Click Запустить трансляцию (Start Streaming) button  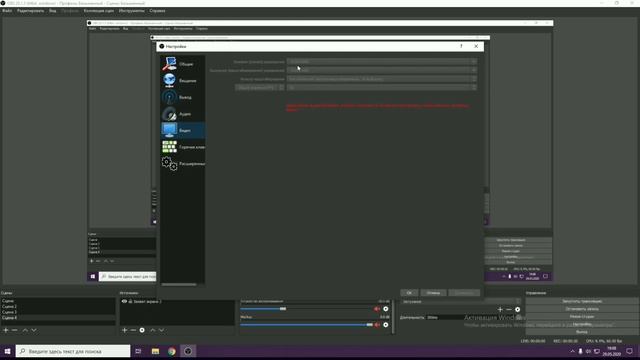click(582, 301)
